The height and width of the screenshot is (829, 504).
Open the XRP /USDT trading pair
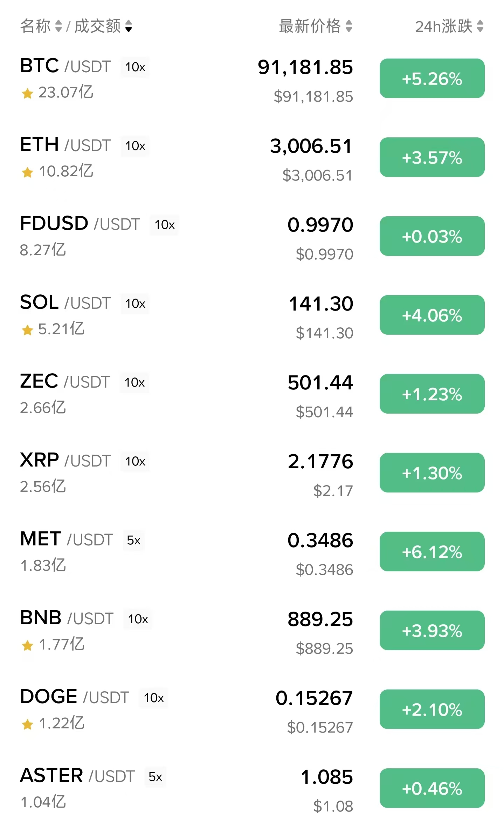(x=65, y=460)
